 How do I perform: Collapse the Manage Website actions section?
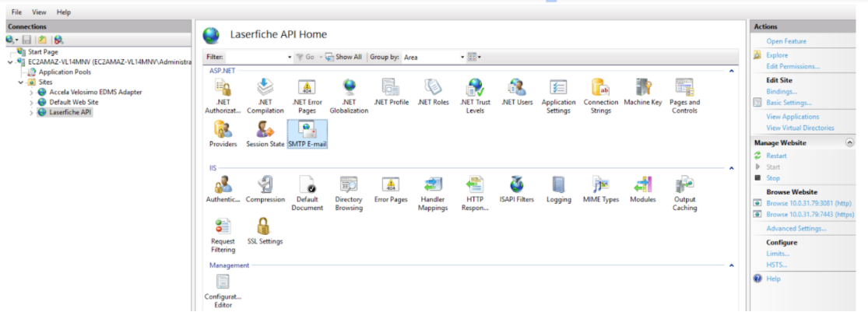click(x=850, y=142)
